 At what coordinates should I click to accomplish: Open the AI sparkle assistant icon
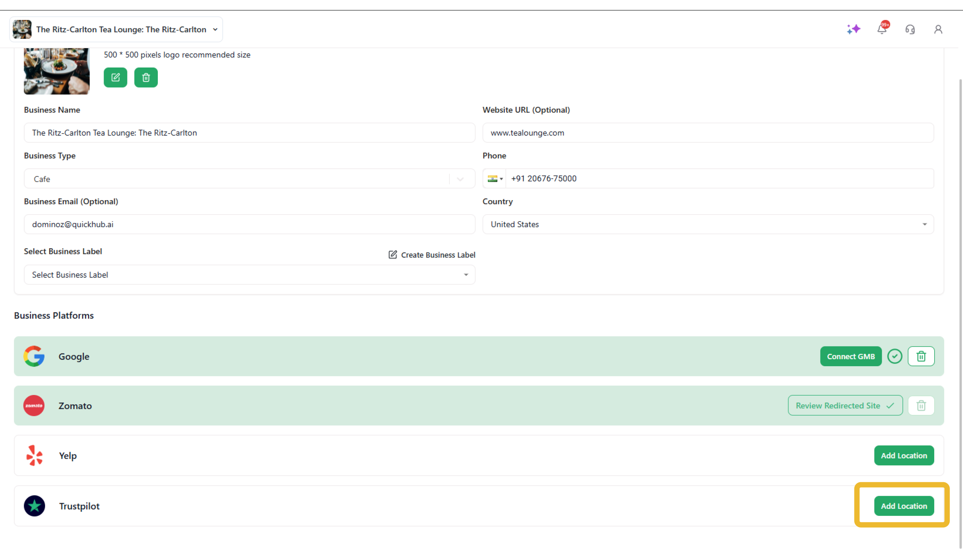point(853,29)
